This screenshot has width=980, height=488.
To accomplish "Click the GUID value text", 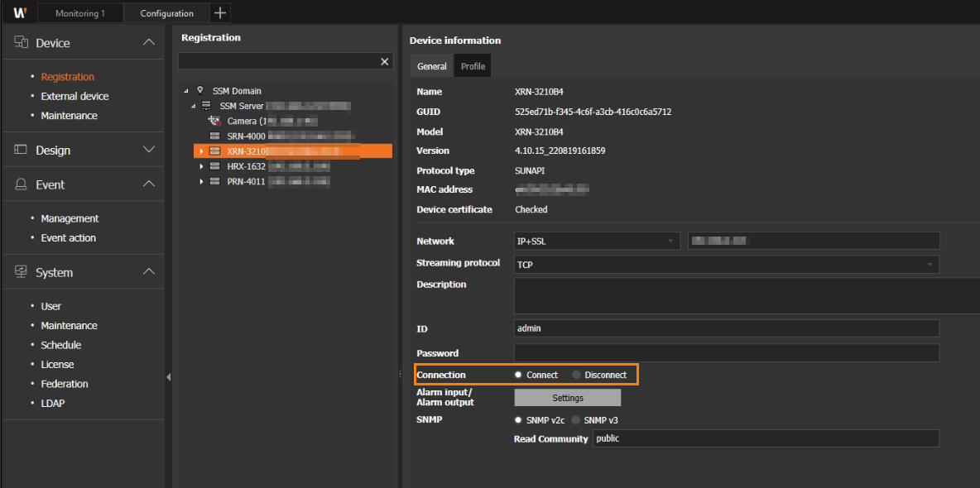I will pos(593,112).
